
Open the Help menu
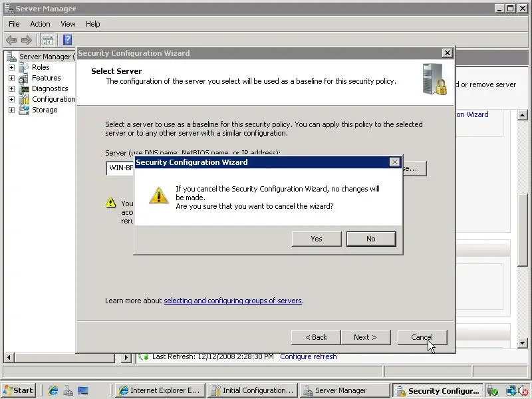[x=92, y=24]
